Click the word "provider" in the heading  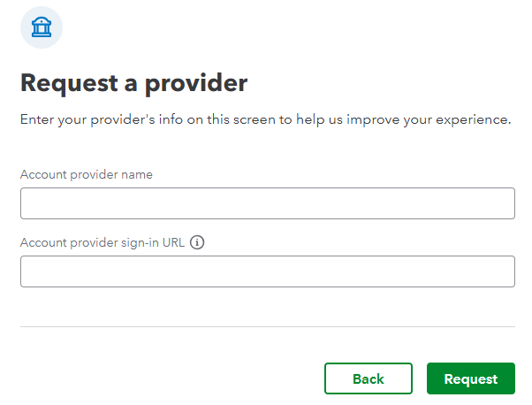coord(196,84)
